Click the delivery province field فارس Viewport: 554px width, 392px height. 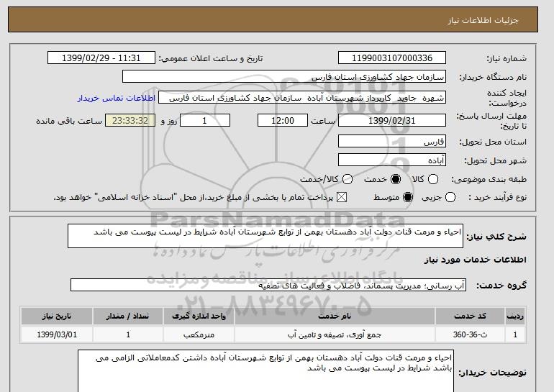tap(392, 141)
